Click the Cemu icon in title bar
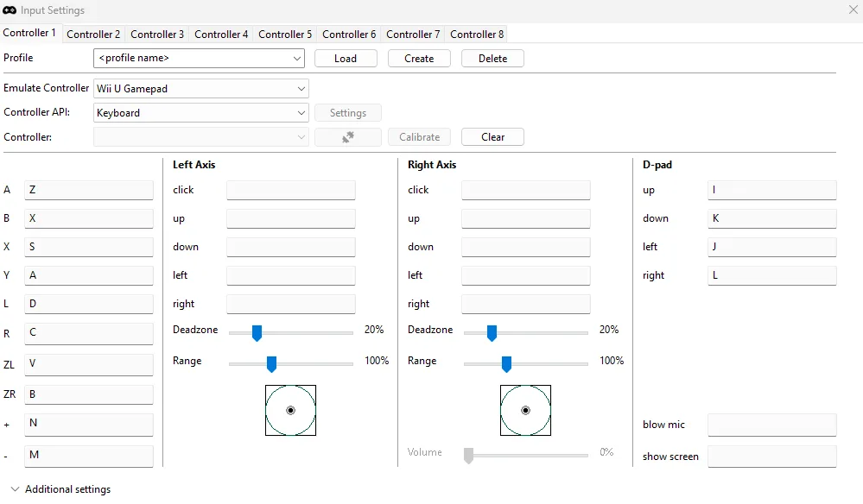Screen dimensions: 863x504 [10, 10]
